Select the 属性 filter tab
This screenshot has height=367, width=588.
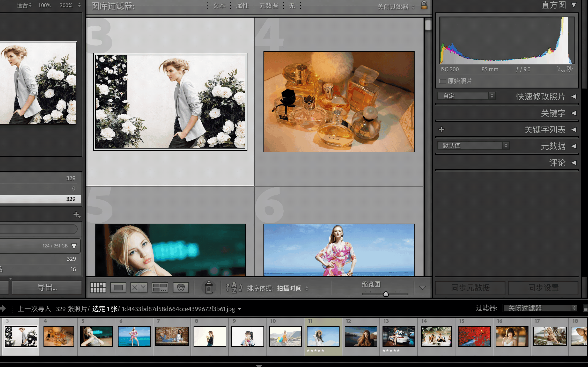[x=242, y=6]
